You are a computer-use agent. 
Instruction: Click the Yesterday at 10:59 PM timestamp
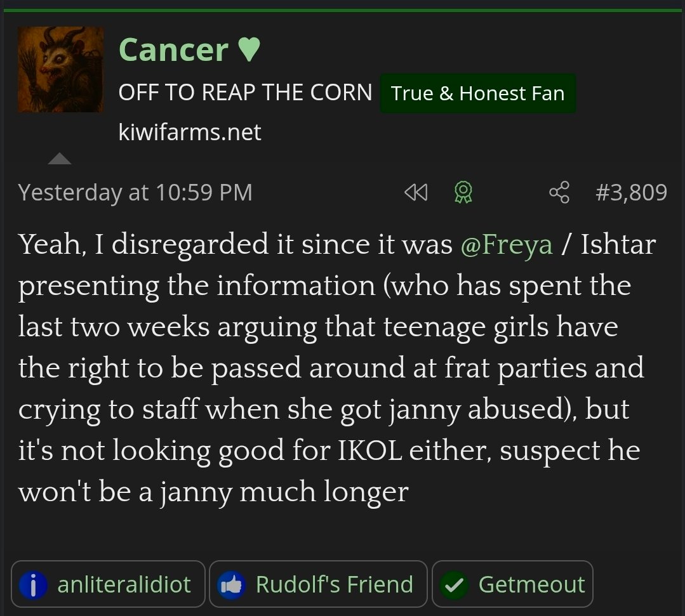point(135,192)
